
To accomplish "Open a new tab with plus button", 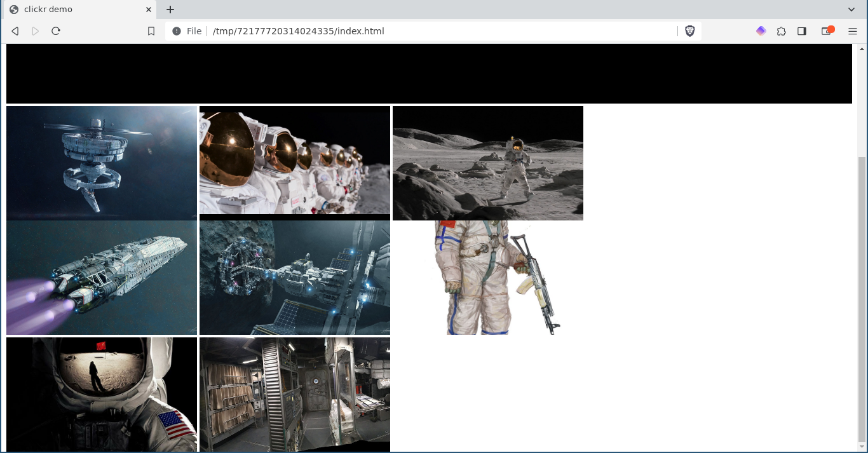I will 170,10.
